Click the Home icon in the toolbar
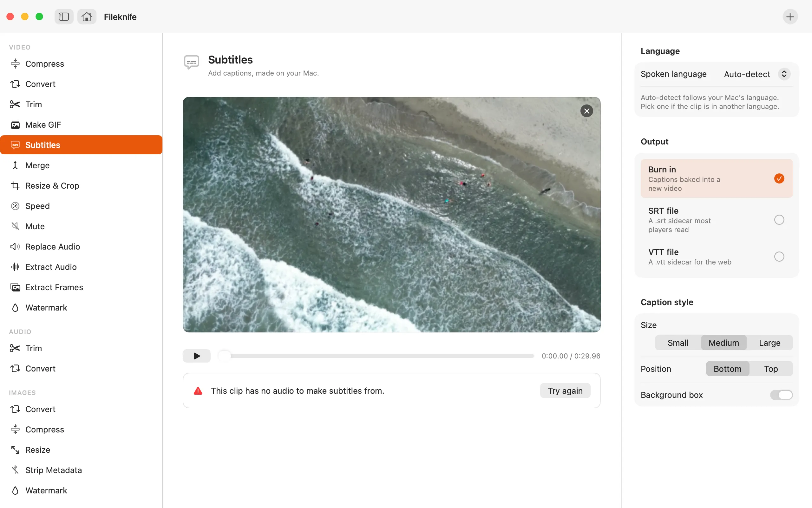The image size is (812, 508). click(87, 17)
